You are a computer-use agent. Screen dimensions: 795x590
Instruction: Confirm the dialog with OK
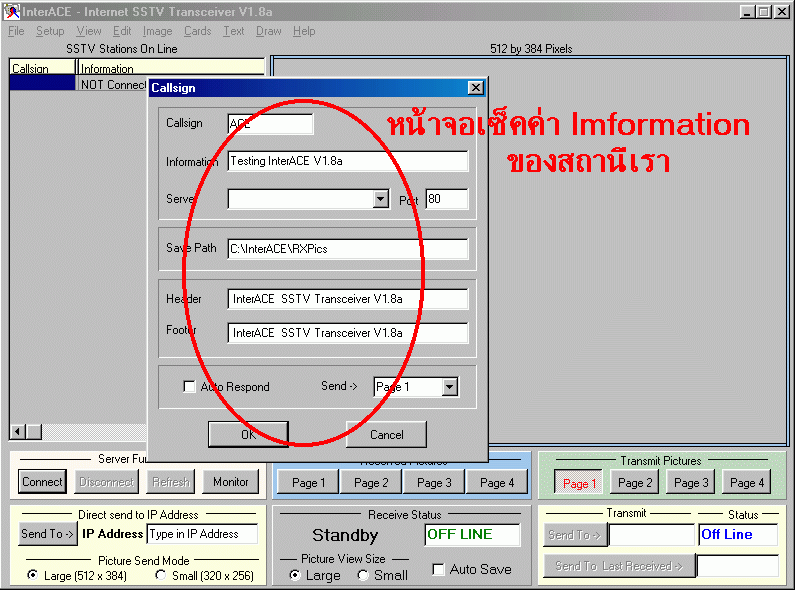(248, 434)
